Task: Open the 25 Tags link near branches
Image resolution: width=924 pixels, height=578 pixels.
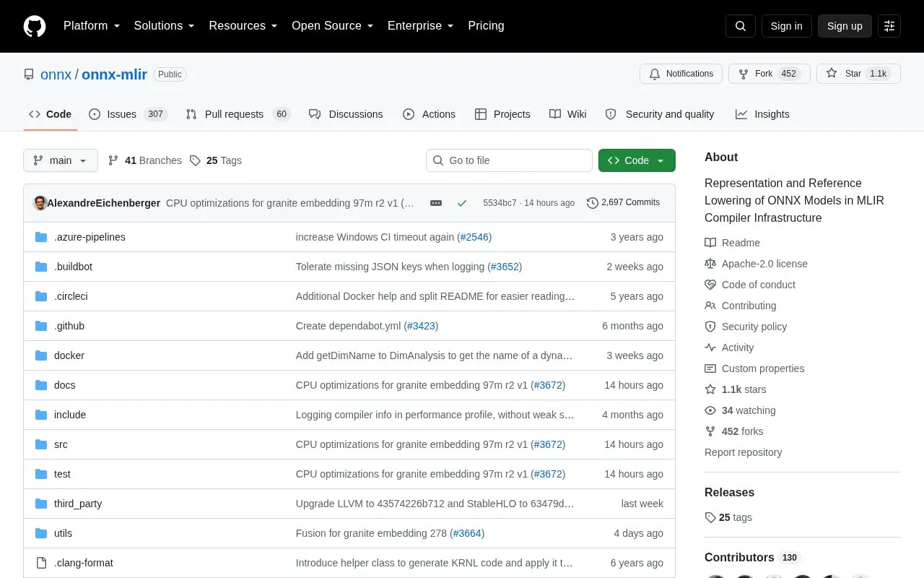Action: pos(216,160)
